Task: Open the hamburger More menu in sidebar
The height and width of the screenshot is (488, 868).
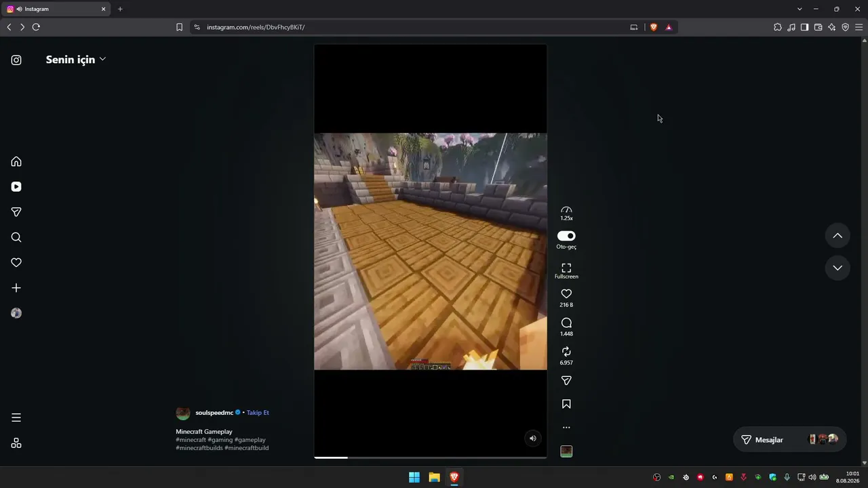Action: [x=16, y=418]
